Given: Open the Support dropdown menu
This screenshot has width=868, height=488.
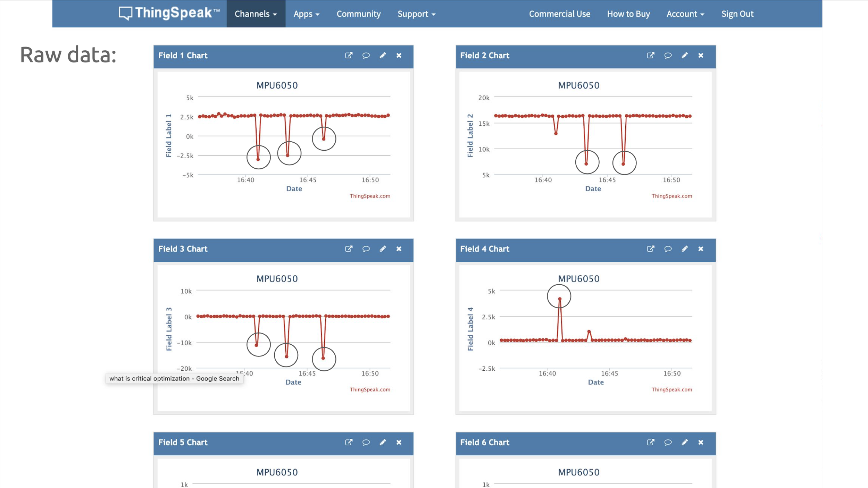Looking at the screenshot, I should click(416, 14).
